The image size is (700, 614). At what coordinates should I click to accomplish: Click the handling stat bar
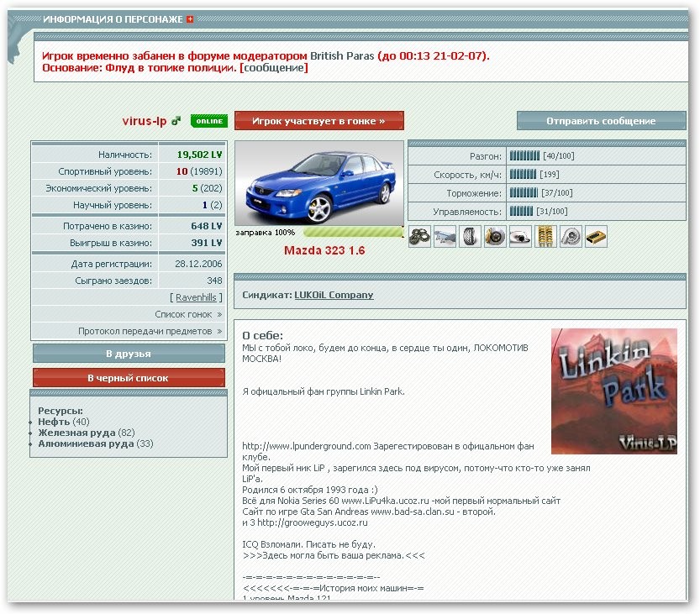[521, 211]
